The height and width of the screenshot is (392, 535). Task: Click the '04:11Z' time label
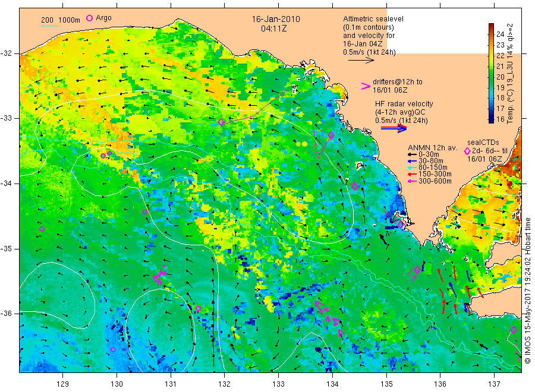(x=273, y=29)
